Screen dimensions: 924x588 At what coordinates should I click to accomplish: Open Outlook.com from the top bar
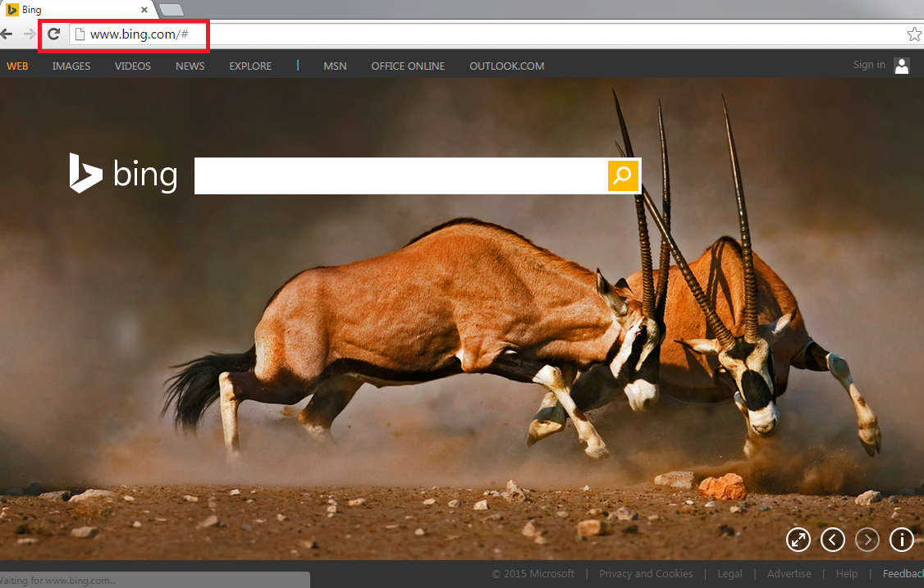(x=506, y=66)
